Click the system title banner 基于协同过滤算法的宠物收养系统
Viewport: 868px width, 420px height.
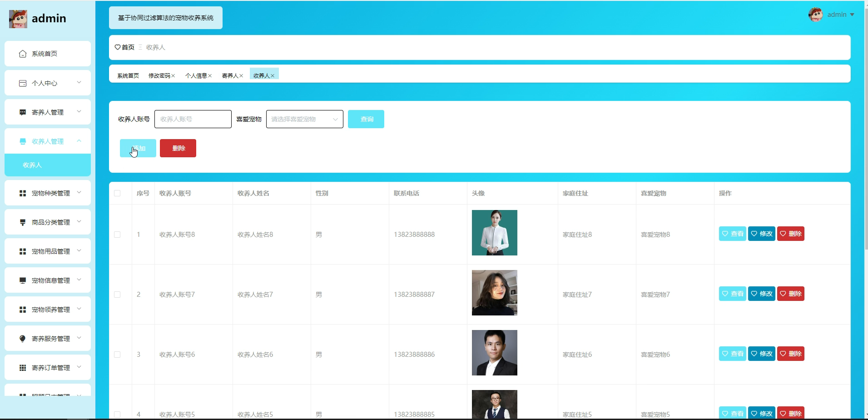click(166, 18)
